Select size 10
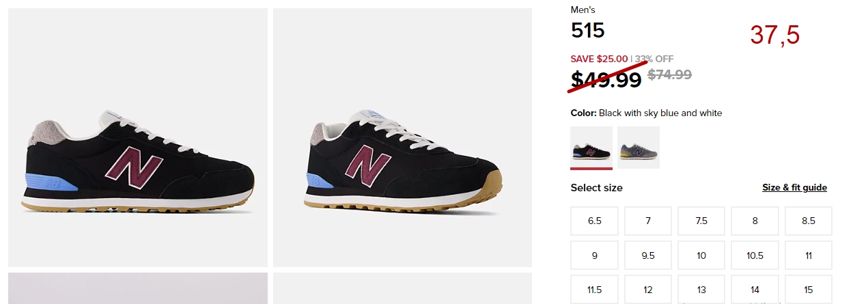868x304 pixels. 701,255
